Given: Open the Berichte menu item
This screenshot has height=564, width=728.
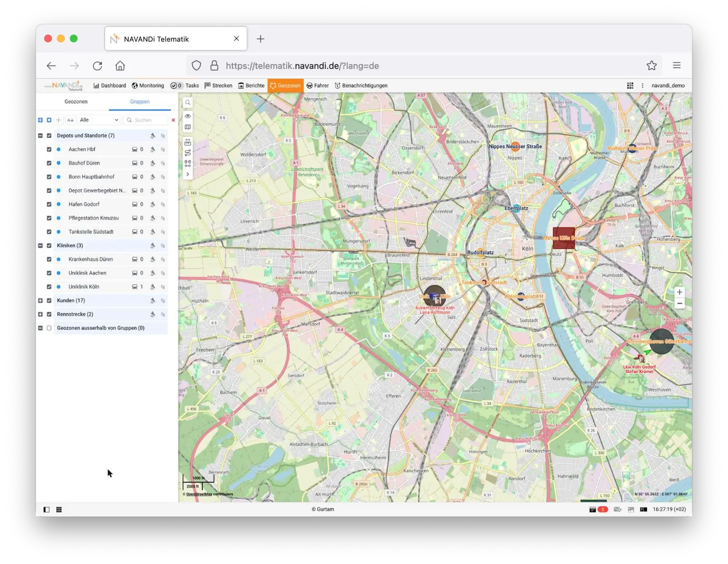Looking at the screenshot, I should pyautogui.click(x=251, y=86).
